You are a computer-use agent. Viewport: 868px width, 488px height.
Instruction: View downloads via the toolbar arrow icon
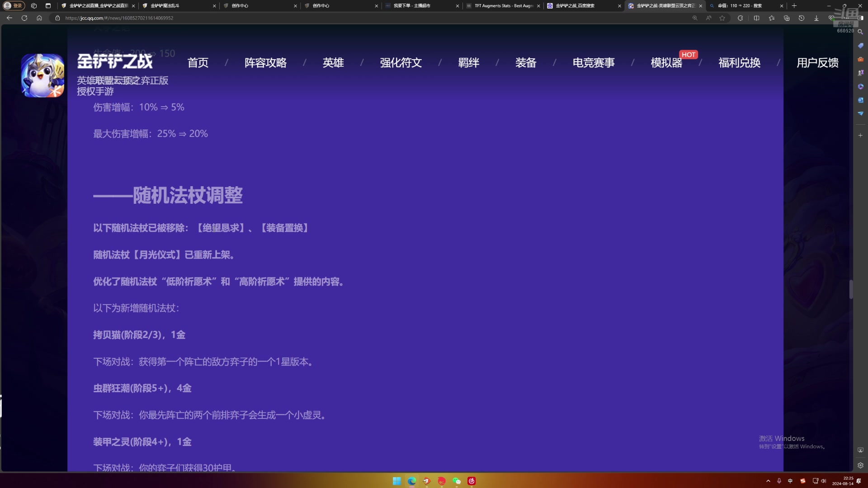(816, 19)
